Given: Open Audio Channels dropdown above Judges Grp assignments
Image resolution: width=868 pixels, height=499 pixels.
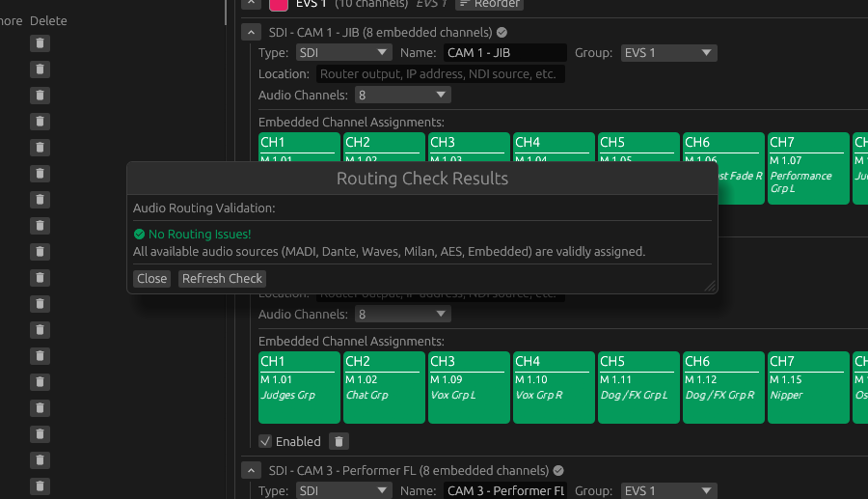Looking at the screenshot, I should (402, 314).
